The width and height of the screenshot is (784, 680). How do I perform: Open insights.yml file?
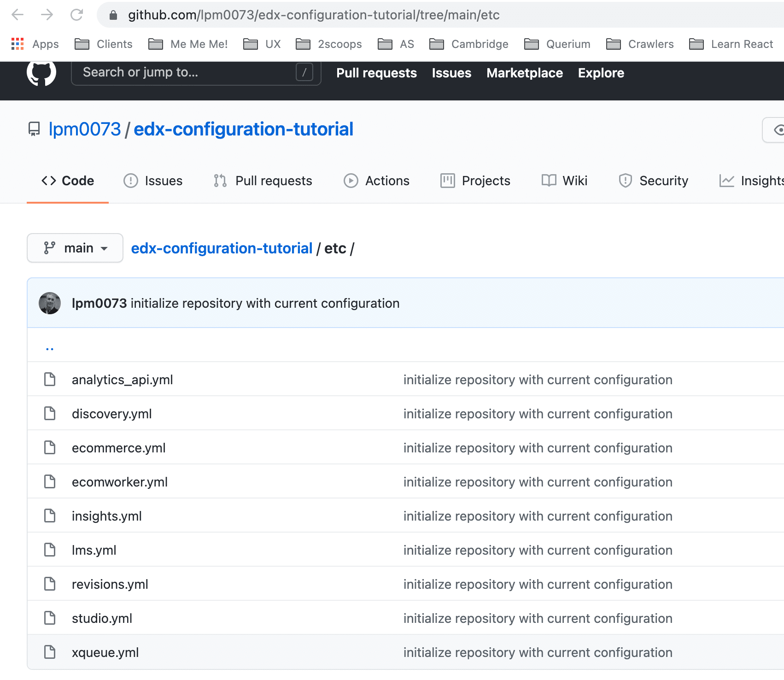[107, 516]
